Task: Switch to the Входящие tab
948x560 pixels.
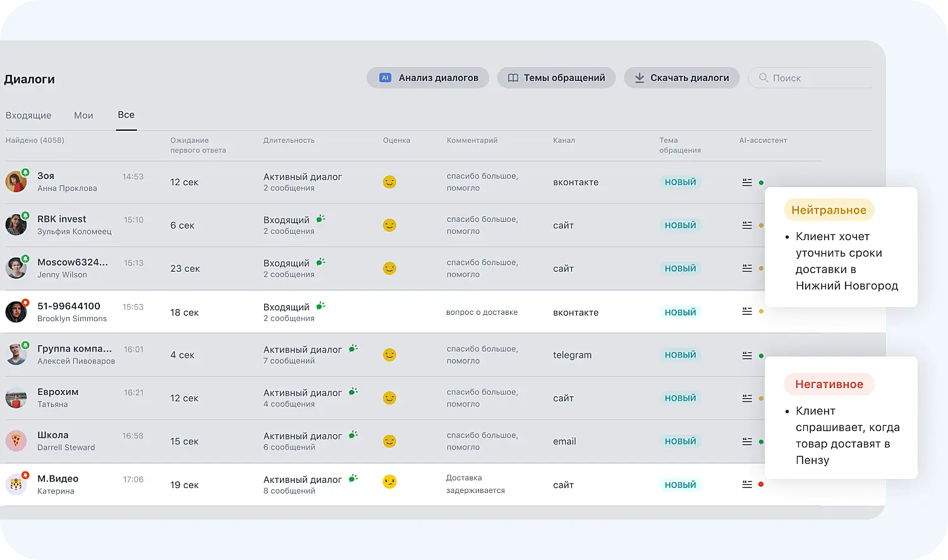Action: pyautogui.click(x=28, y=115)
